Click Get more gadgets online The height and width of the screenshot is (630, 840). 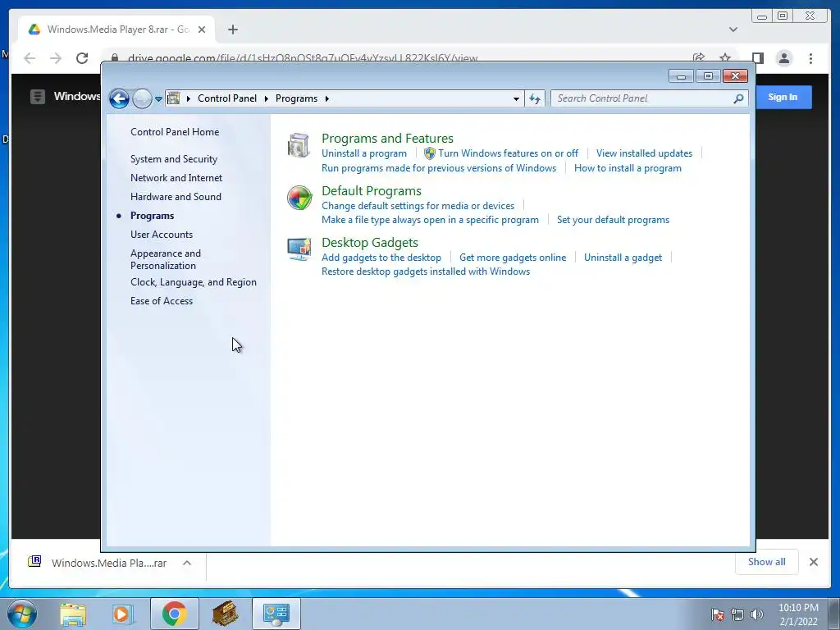coord(513,257)
